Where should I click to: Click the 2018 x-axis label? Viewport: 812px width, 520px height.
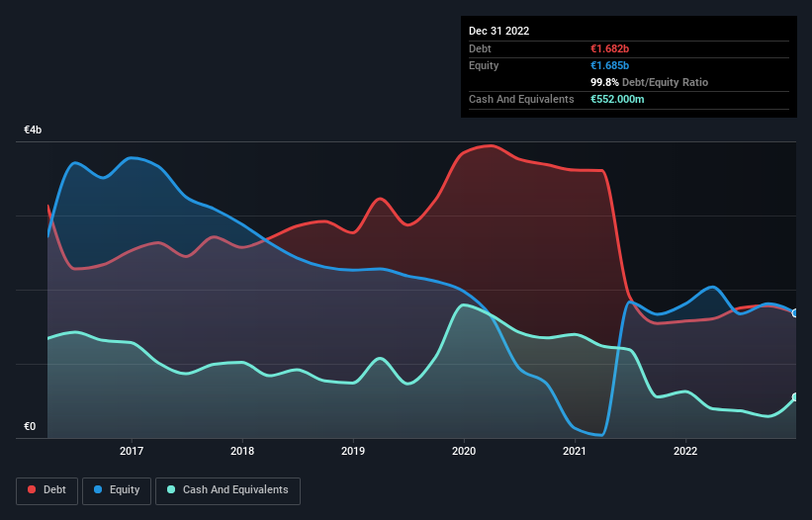tap(242, 451)
